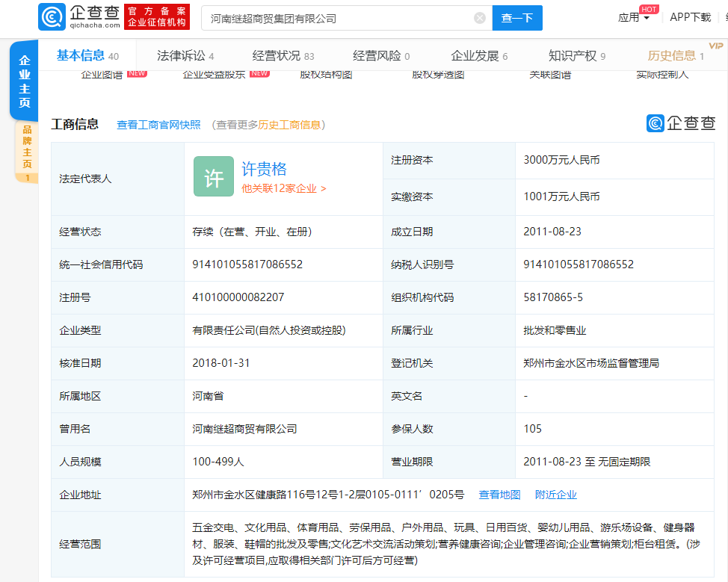
Task: Open 股权结构图 section link
Action: pos(326,74)
